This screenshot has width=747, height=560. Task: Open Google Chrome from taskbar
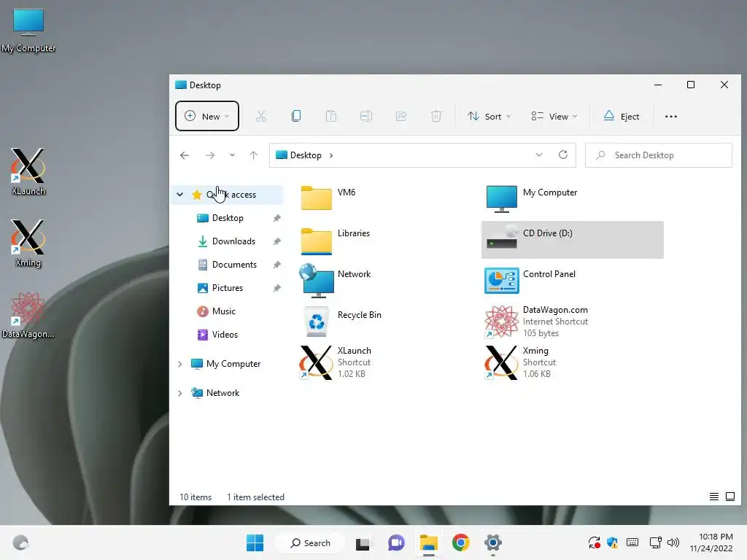[461, 542]
